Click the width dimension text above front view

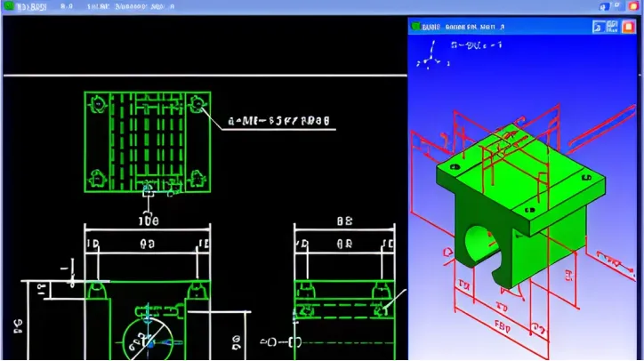pyautogui.click(x=148, y=221)
